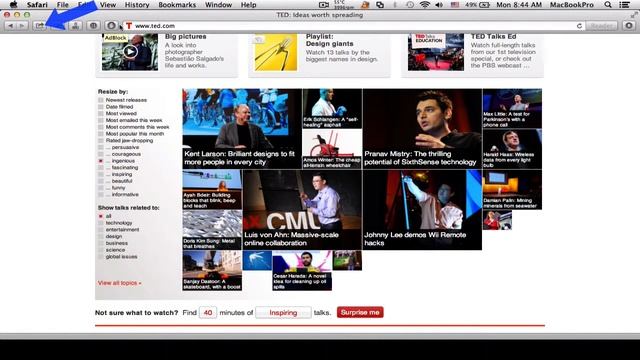
Task: Open the US flag input menu
Action: 455,5
